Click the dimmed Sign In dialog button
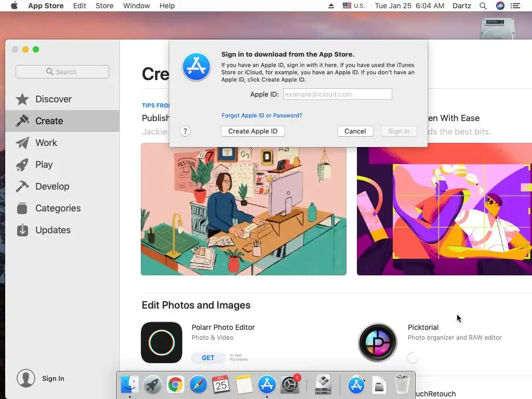This screenshot has width=532, height=399. pos(398,131)
